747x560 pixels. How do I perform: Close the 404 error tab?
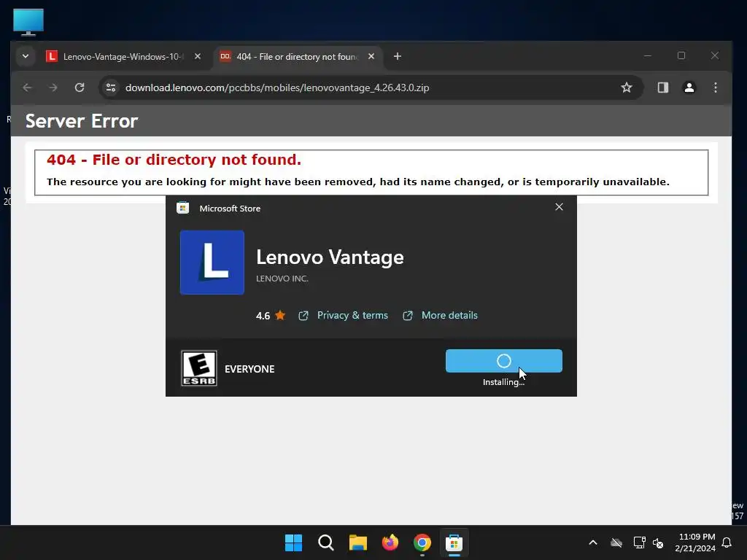point(371,56)
